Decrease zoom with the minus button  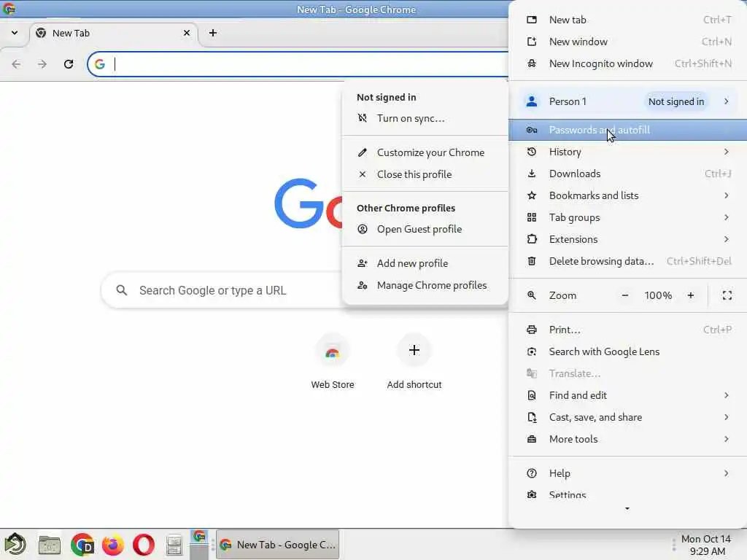point(625,295)
